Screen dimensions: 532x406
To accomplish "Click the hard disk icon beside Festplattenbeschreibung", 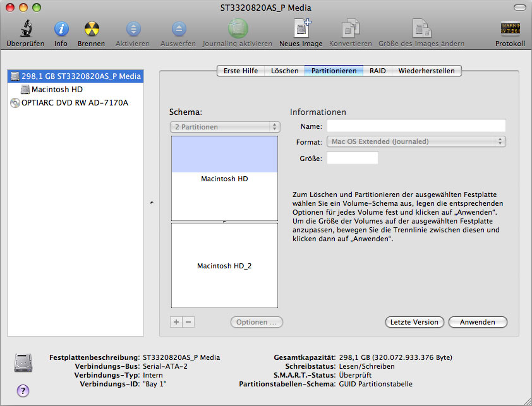I will click(x=23, y=362).
